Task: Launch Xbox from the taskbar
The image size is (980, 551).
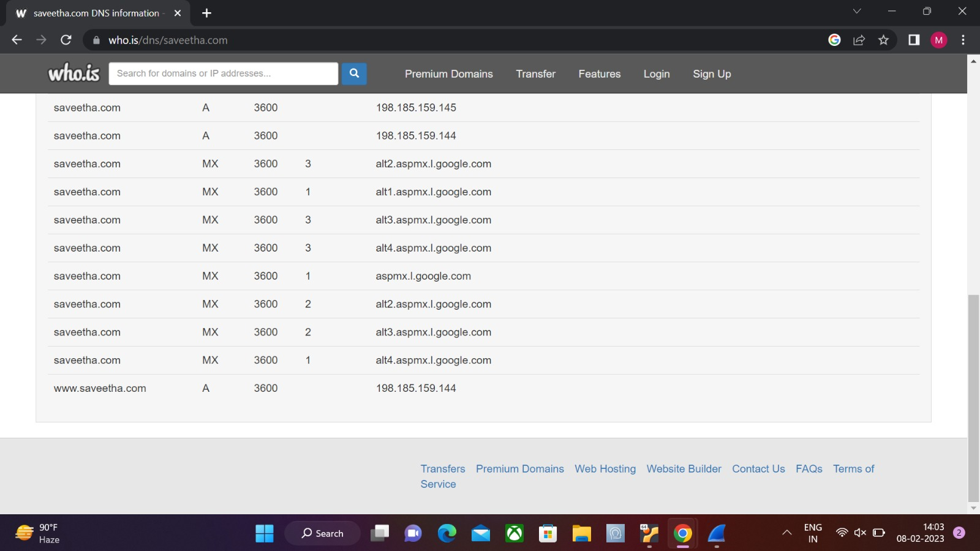Action: [x=514, y=533]
